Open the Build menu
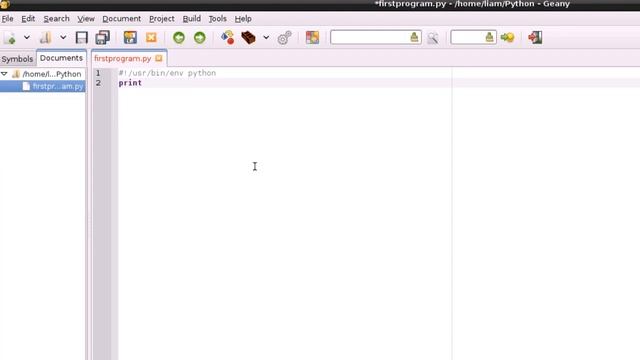This screenshot has width=640, height=360. (x=191, y=19)
